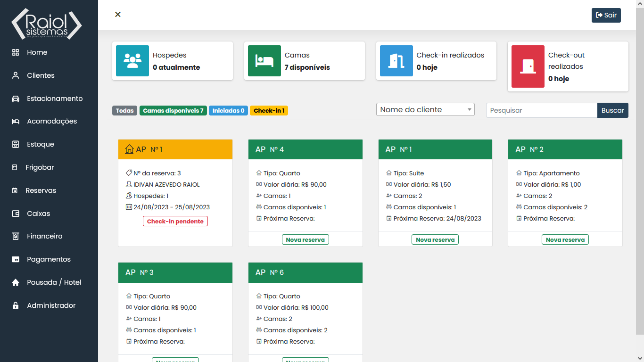Click the Raiol Sistemas logo
The height and width of the screenshot is (362, 644).
coord(47,24)
